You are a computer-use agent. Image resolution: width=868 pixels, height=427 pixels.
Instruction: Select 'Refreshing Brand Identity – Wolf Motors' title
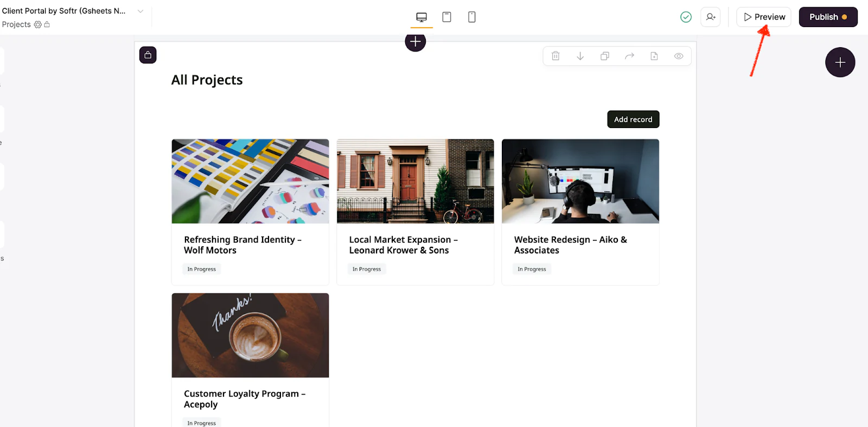pos(242,245)
